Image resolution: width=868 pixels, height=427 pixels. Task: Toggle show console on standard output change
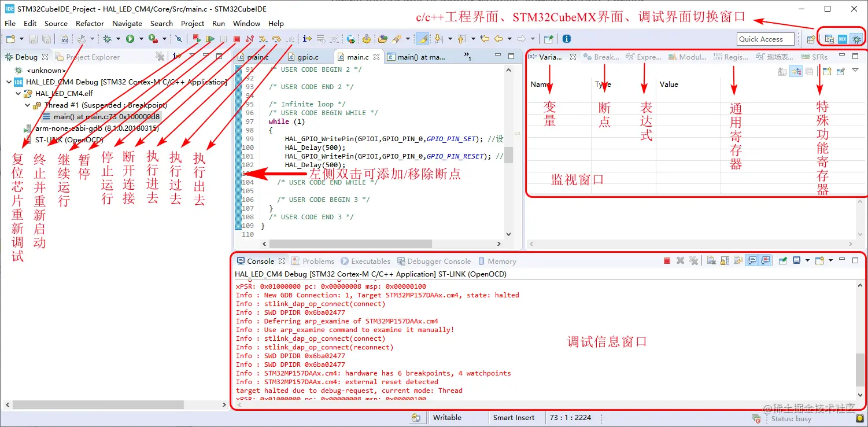click(x=751, y=261)
